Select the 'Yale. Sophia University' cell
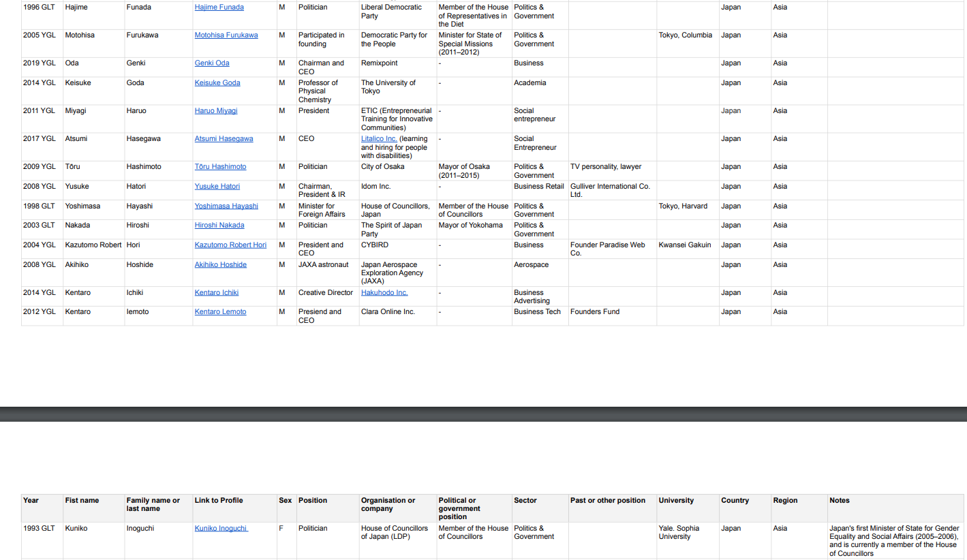Screen dimensions: 967x560 [688, 541]
